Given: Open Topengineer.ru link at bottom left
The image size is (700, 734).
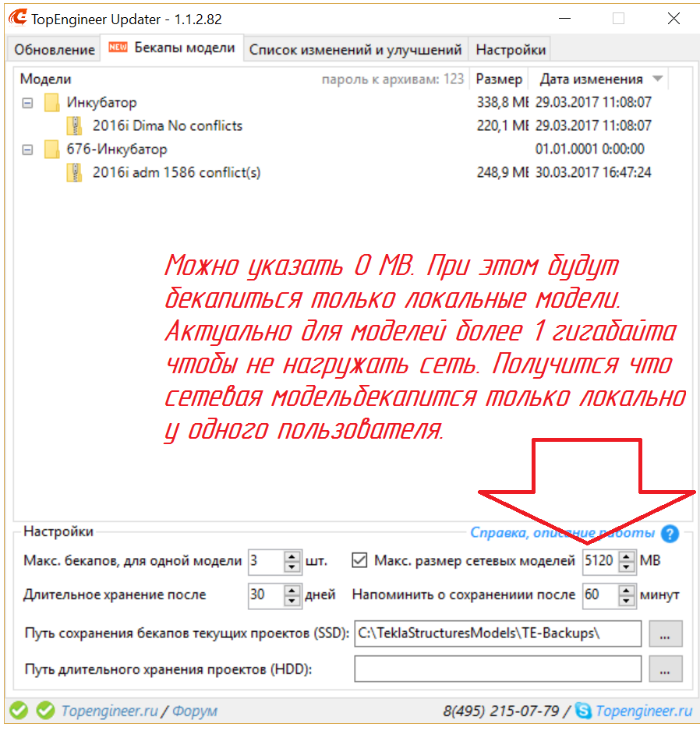Looking at the screenshot, I should [110, 711].
